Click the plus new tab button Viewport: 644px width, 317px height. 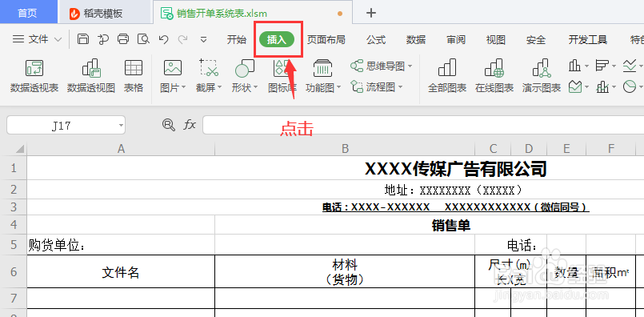tap(371, 13)
